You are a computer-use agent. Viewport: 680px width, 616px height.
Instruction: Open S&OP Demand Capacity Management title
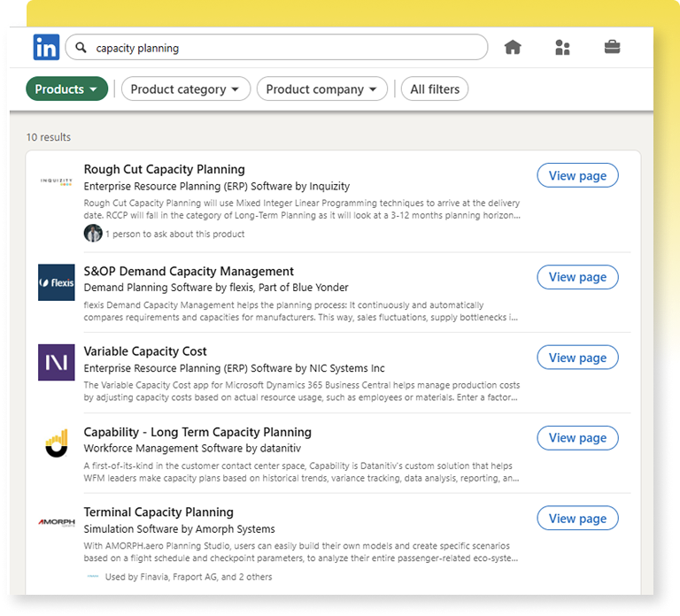click(189, 272)
